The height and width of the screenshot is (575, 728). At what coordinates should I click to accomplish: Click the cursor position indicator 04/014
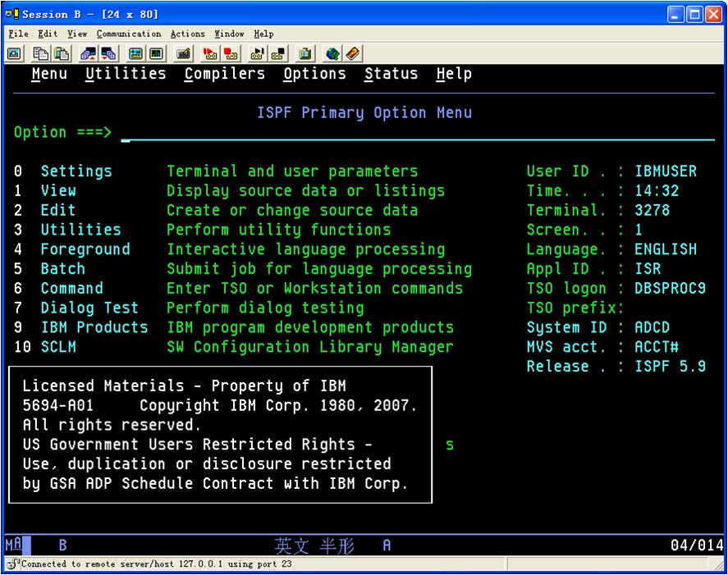click(x=697, y=545)
